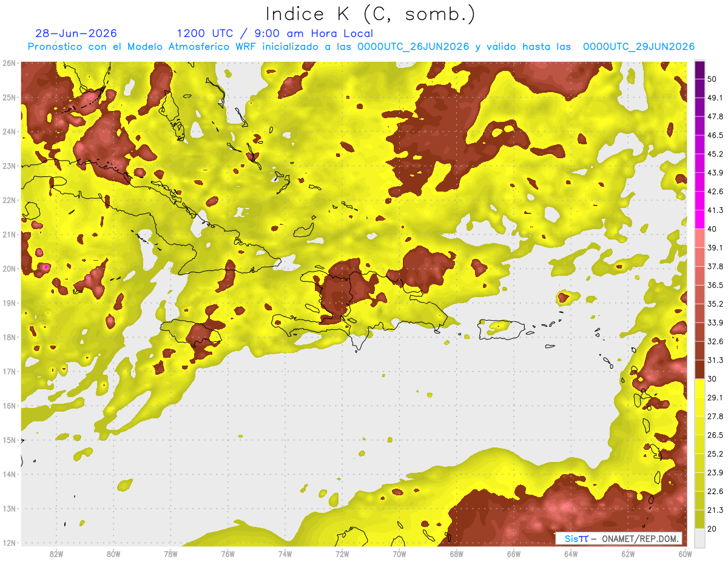
Task: Click the '68W' longitude label
Action: pos(456,554)
